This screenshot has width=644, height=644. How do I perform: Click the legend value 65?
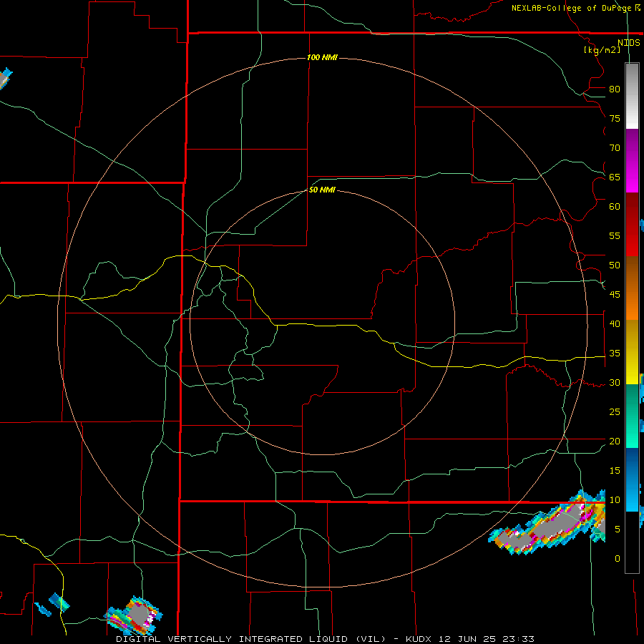pyautogui.click(x=615, y=177)
